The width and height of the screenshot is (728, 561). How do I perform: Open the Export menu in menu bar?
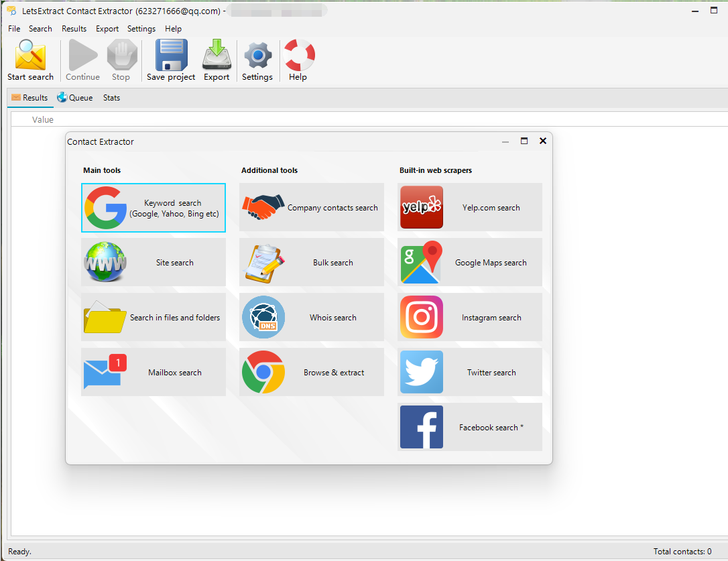107,29
